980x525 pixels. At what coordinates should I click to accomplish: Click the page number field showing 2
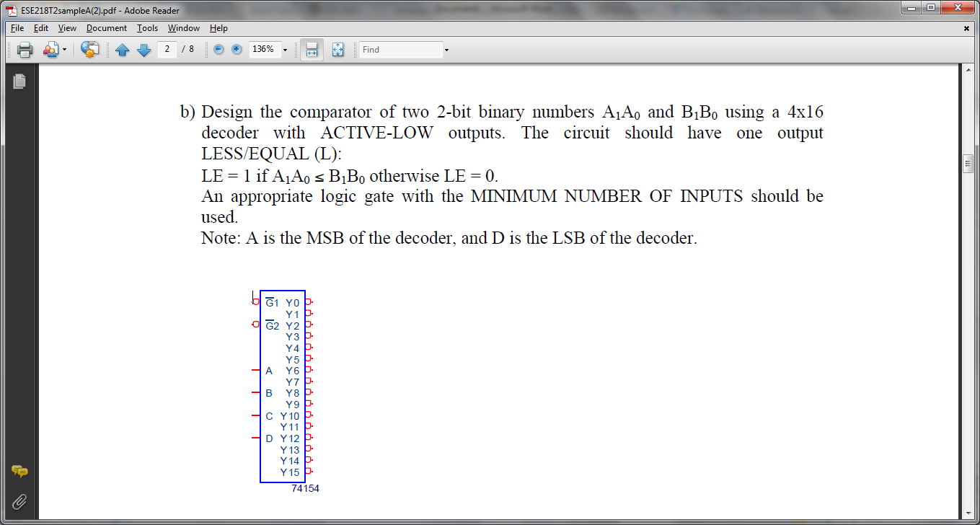[167, 49]
